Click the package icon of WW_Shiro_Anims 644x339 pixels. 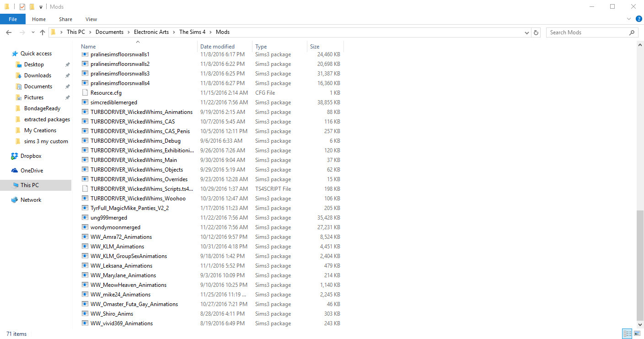[85, 314]
